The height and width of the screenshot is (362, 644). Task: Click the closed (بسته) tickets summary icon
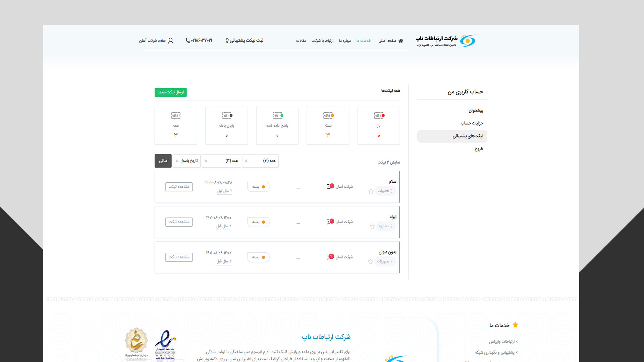tap(328, 116)
